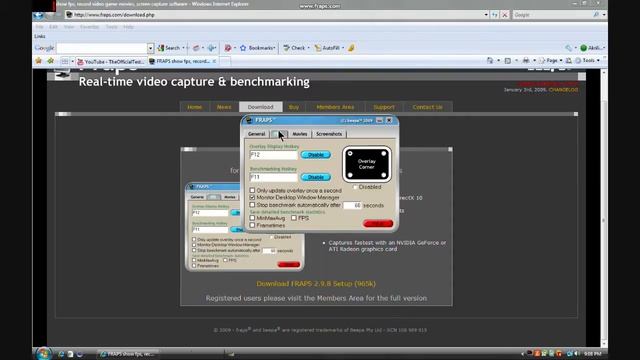Click the wrench settings icon on Google toolbar
Screen dimensions: 640x360
tap(569, 48)
